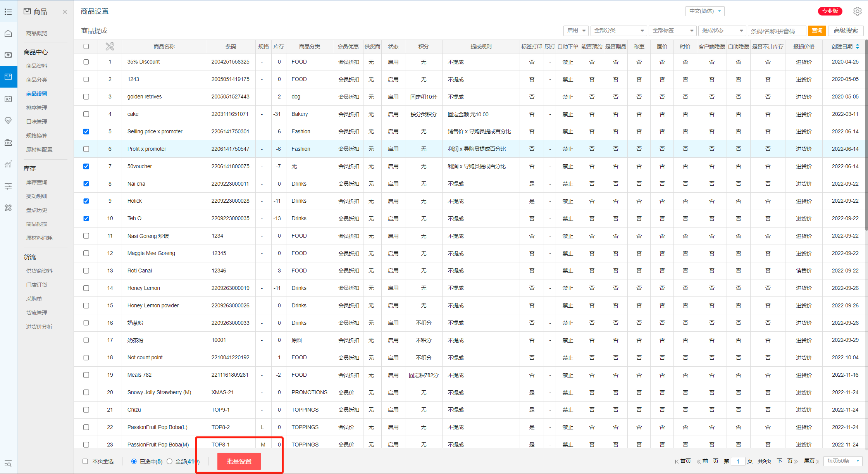Viewport: 868px width, 474px height.
Task: Open the gear settings icon at top right
Action: [857, 11]
